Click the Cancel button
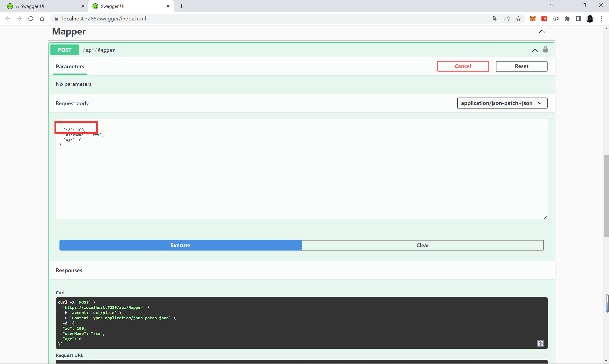 click(462, 66)
